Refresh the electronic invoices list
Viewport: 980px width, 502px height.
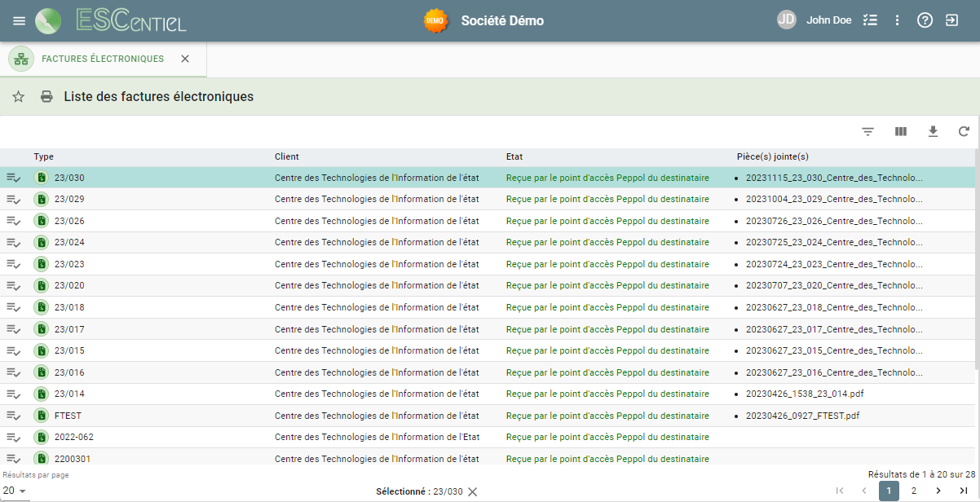coord(964,131)
